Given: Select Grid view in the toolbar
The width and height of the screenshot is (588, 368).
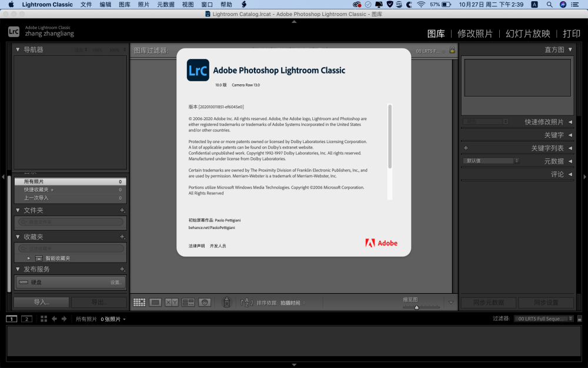Looking at the screenshot, I should (x=139, y=302).
